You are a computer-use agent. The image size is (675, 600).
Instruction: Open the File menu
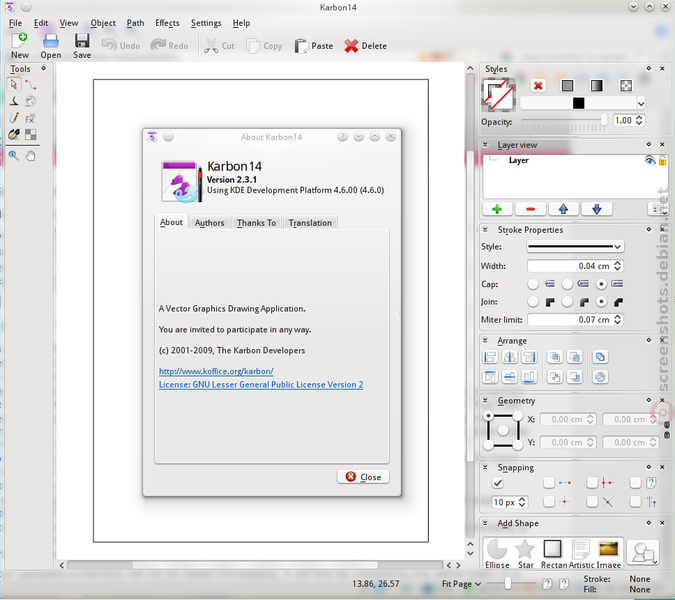pyautogui.click(x=15, y=23)
